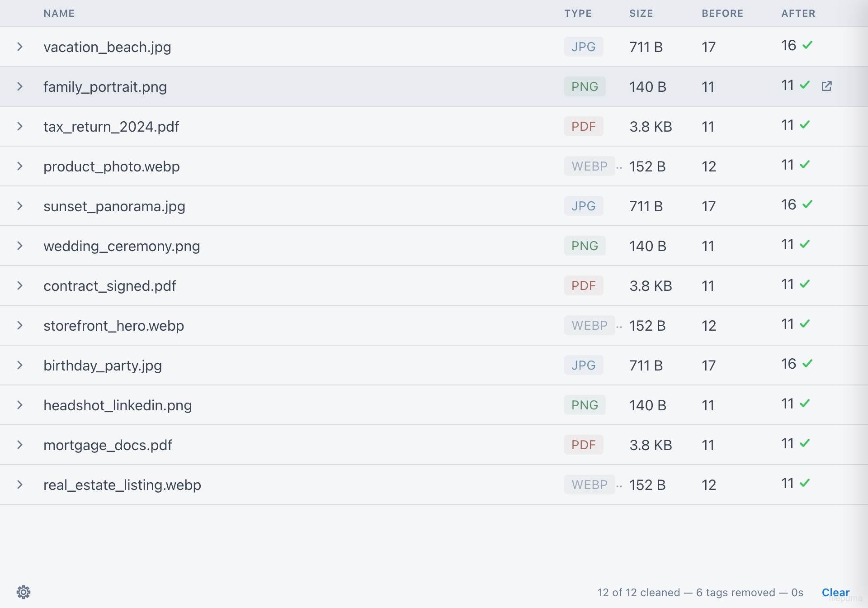This screenshot has width=868, height=608.
Task: Expand wedding_ceremony.png row chevron
Action: (x=20, y=246)
